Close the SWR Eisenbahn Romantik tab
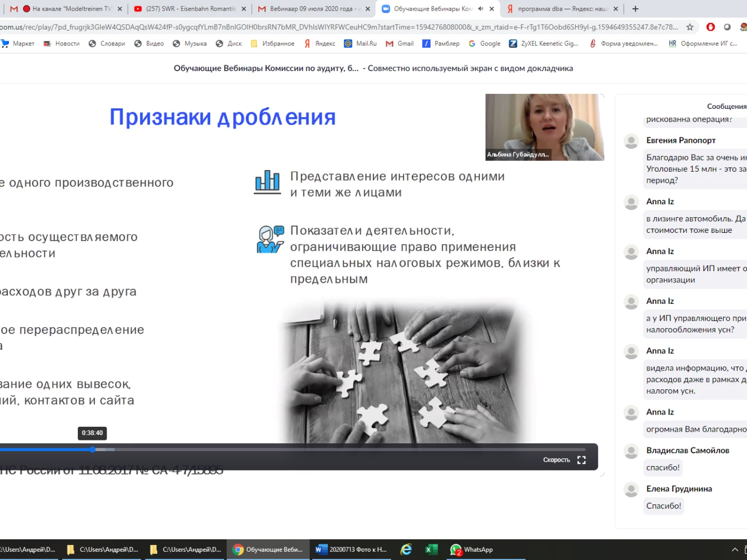The height and width of the screenshot is (560, 747). (244, 9)
